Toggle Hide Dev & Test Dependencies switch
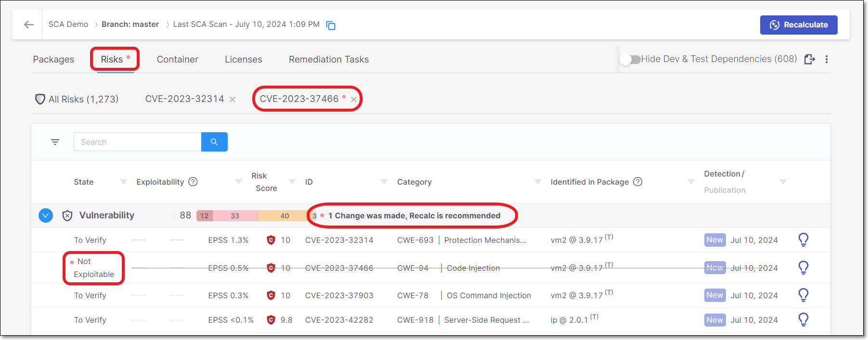Viewport: 868px width, 340px height. point(631,59)
